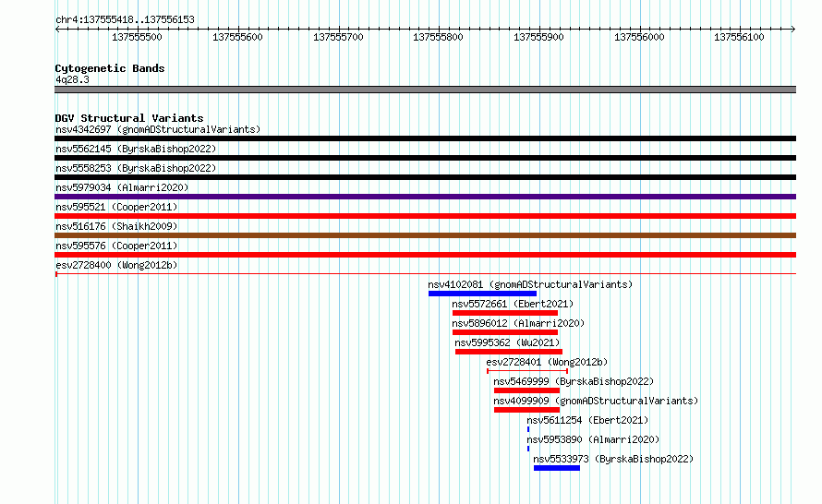Open the nsv5562145 ByrskaBishop2022 label
This screenshot has width=822, height=504.
click(x=136, y=149)
